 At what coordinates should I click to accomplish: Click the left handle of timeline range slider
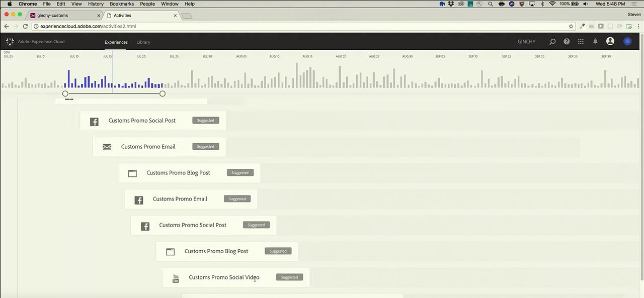tap(65, 93)
